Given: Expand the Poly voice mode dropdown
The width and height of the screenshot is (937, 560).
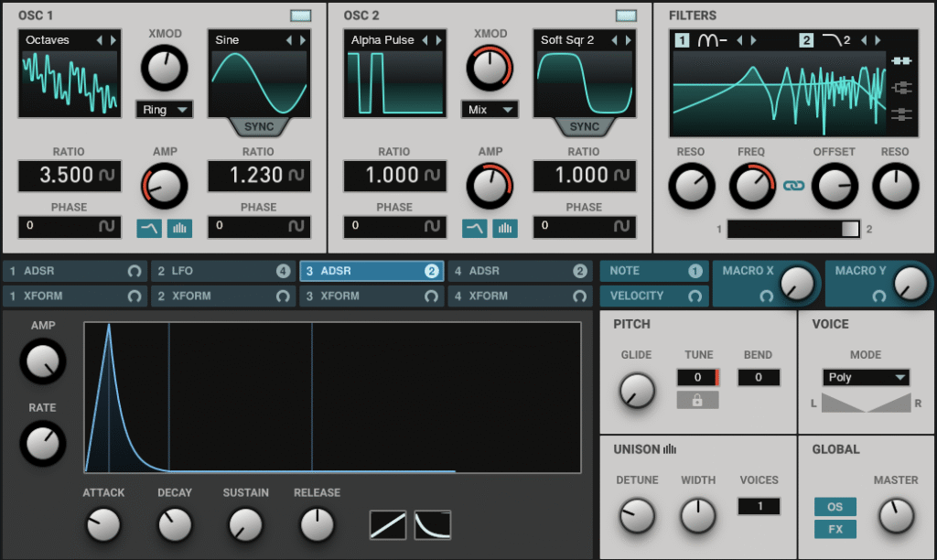Looking at the screenshot, I should 866,377.
